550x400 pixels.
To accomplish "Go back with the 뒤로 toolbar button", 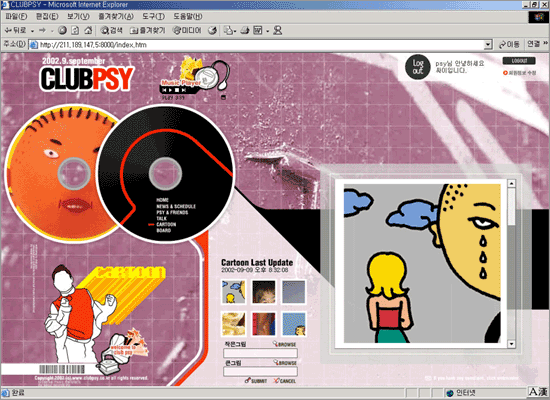I will [x=15, y=31].
